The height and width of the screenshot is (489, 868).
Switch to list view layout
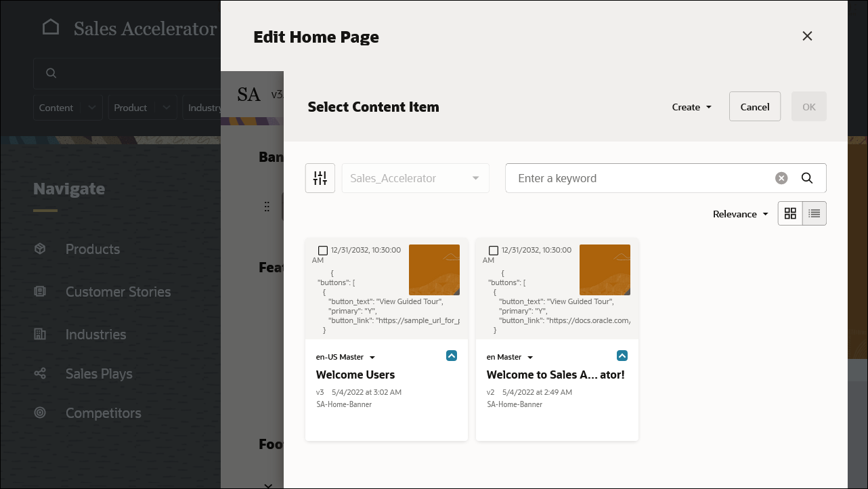[813, 213]
